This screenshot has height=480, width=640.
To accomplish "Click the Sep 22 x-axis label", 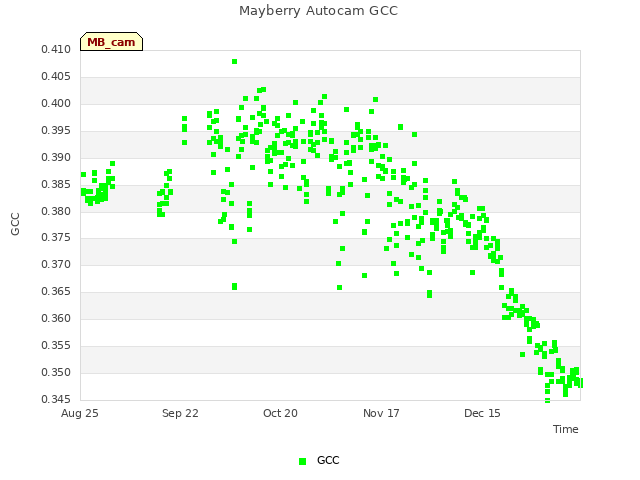I will (x=180, y=413).
